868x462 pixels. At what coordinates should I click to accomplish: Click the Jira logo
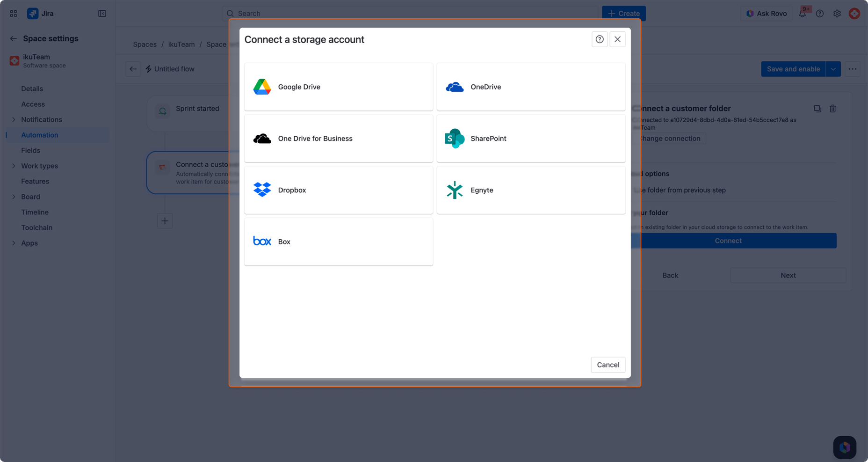coord(33,14)
